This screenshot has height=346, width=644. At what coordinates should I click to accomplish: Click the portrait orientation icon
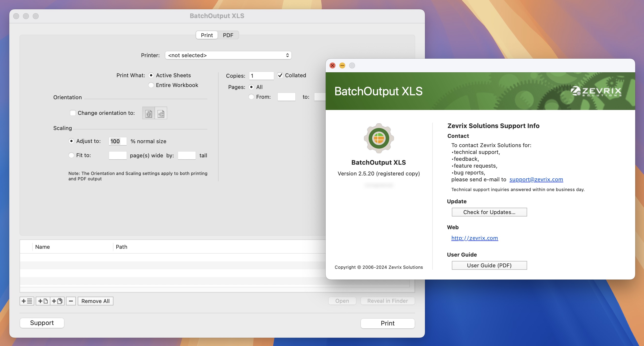point(149,113)
